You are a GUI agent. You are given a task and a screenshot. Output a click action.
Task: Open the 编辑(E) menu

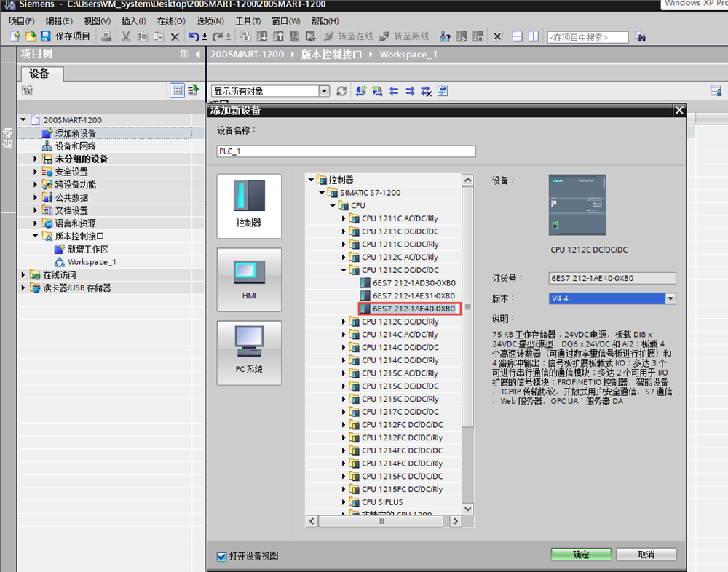tap(59, 21)
